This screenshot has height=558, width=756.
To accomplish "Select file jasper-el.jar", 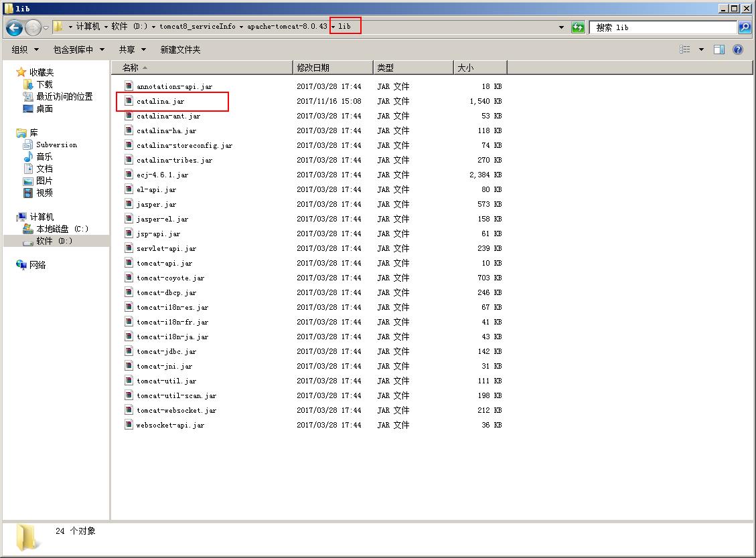I will click(x=163, y=219).
